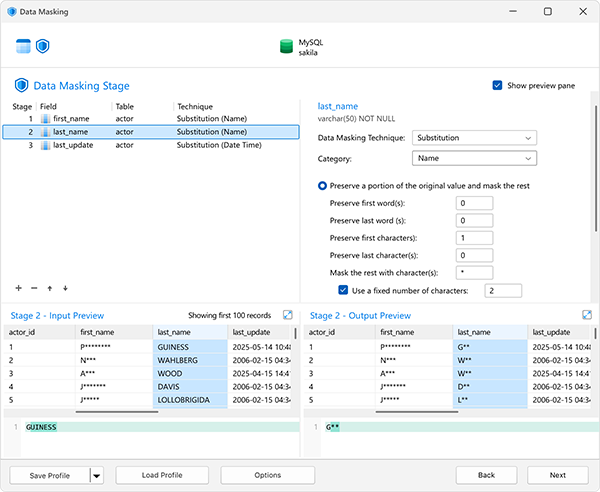Open Save Profile dropdown arrow

[x=97, y=476]
